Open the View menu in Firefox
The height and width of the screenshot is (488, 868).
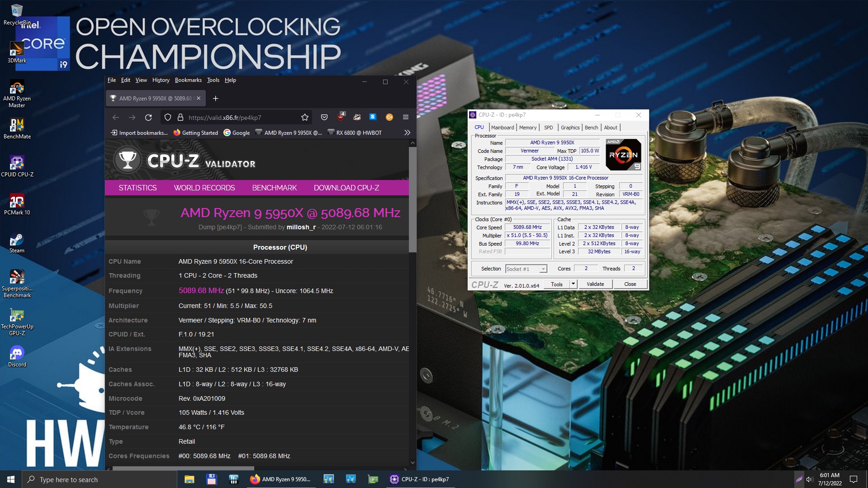pos(141,80)
